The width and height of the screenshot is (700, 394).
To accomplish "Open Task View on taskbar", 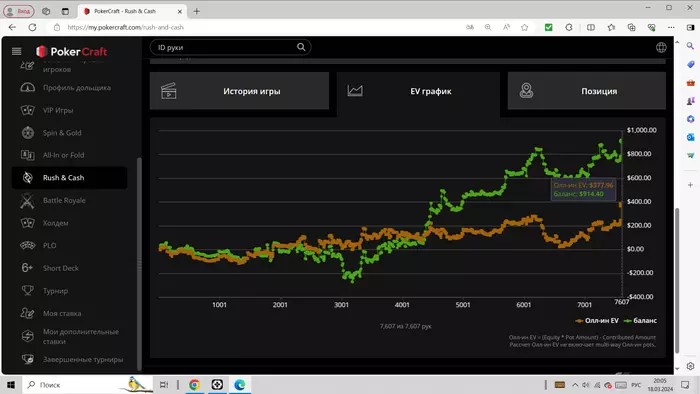I will coord(164,385).
